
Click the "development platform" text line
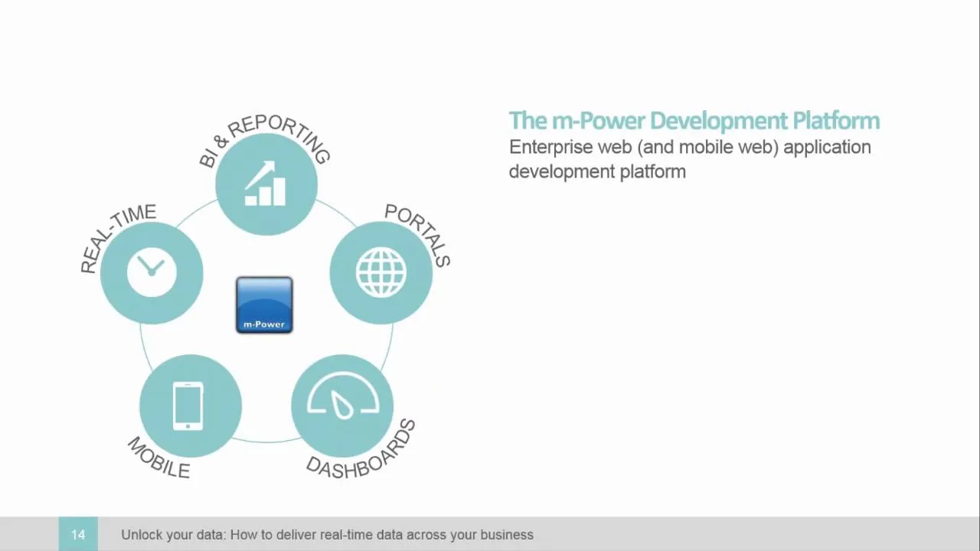tap(597, 171)
